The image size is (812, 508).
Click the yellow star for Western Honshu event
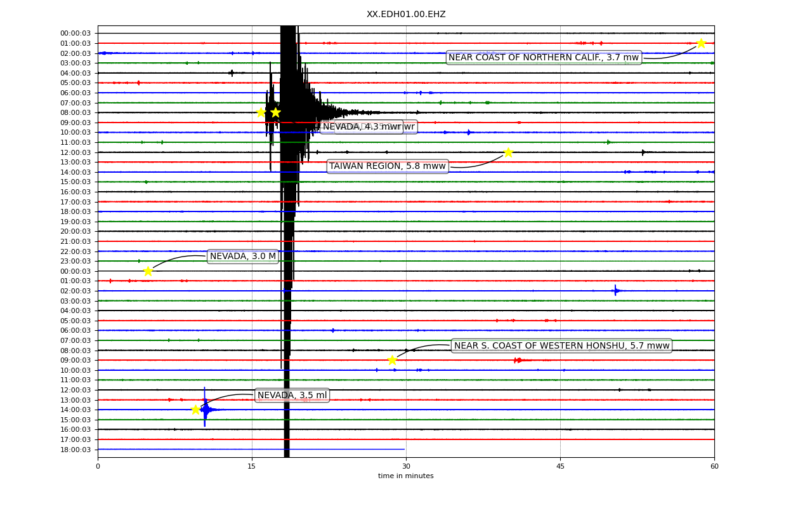[x=392, y=360]
